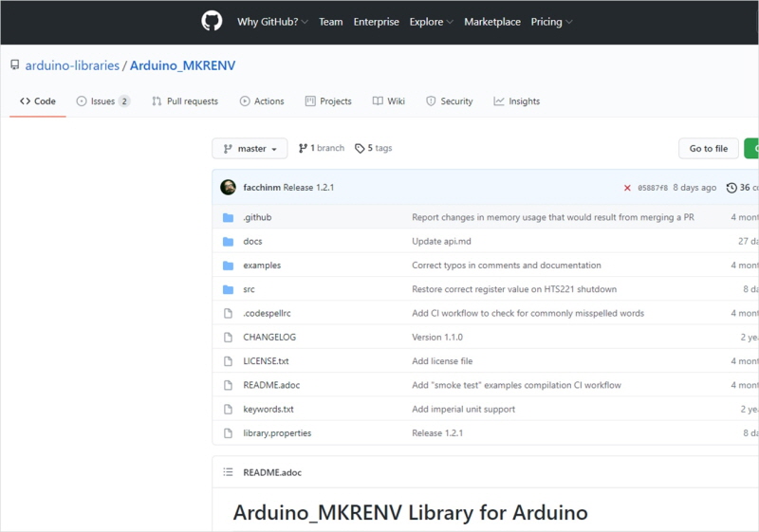The height and width of the screenshot is (532, 759).
Task: Open the docs folder
Action: coord(252,241)
